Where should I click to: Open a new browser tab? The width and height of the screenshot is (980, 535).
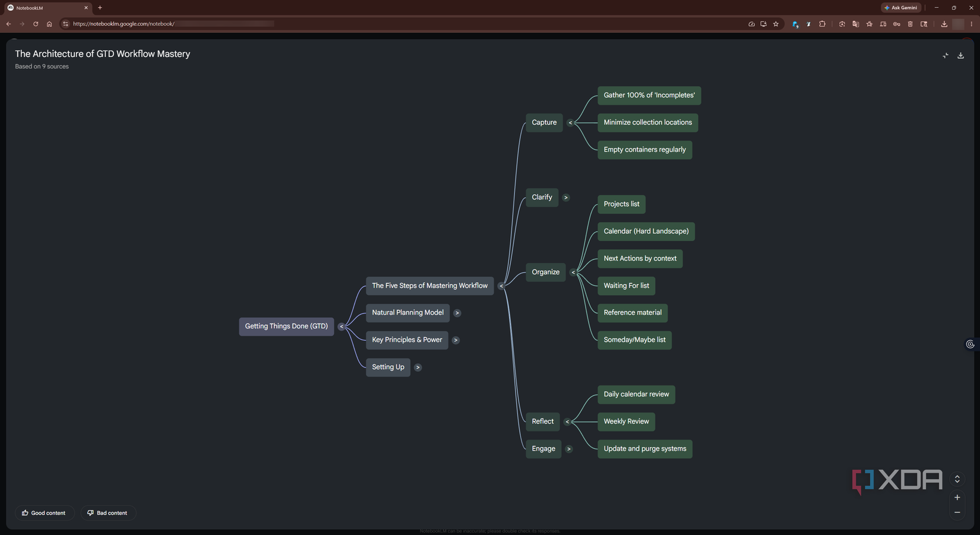100,8
